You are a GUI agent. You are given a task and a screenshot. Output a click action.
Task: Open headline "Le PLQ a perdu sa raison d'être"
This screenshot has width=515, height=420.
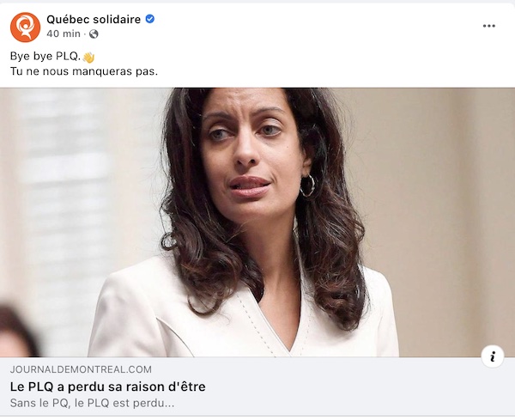(x=108, y=387)
